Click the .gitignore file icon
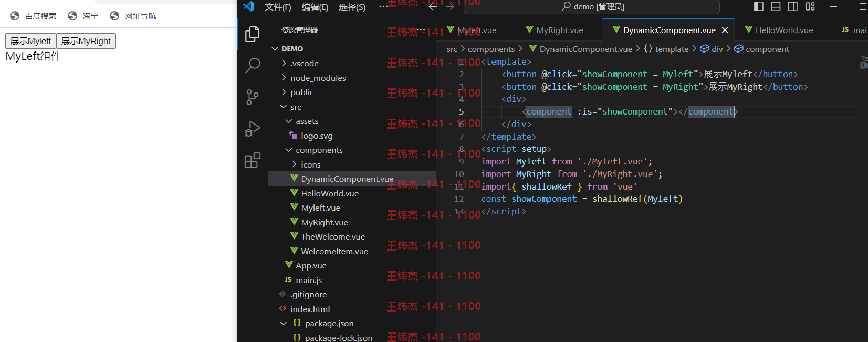The width and height of the screenshot is (868, 342). pos(283,294)
